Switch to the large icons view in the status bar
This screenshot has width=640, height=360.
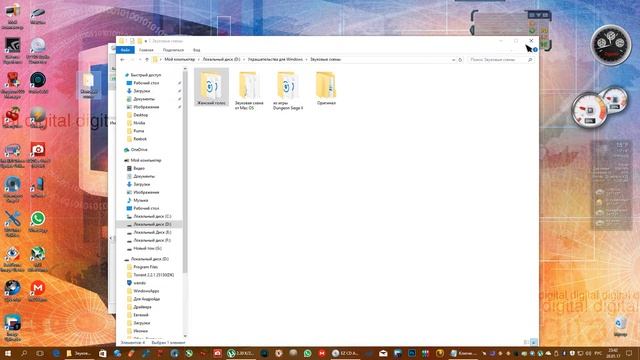point(533,342)
